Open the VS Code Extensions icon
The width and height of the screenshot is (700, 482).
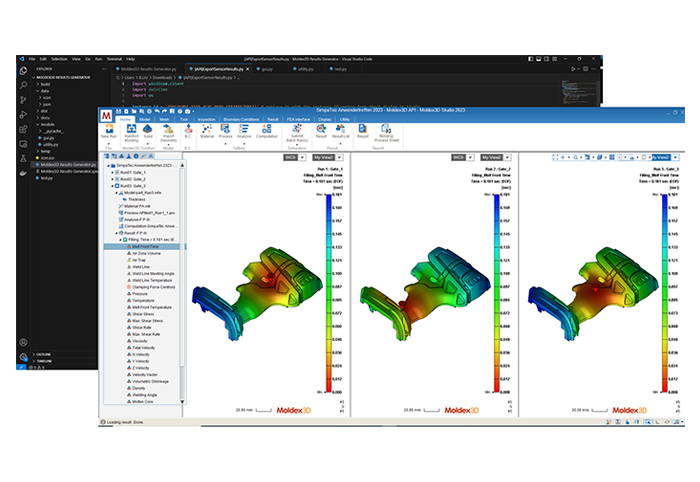[23, 129]
